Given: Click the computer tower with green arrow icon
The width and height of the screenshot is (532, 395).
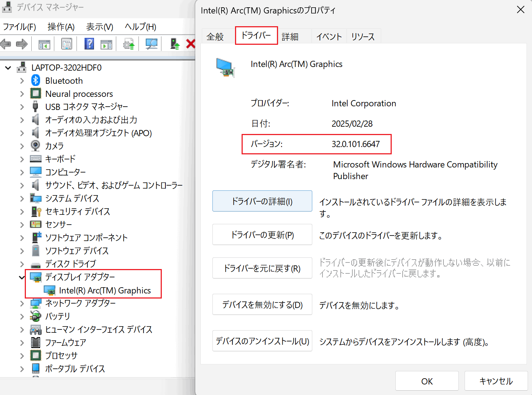Looking at the screenshot, I should [x=175, y=44].
